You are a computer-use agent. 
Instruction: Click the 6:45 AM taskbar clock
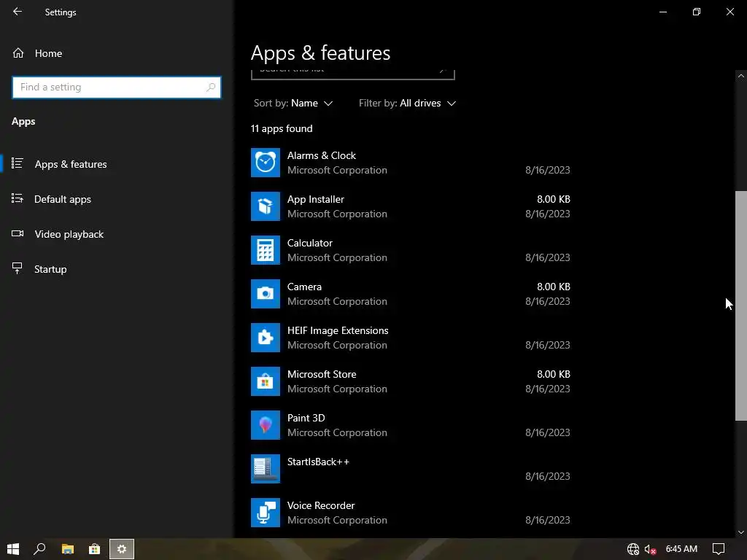pos(681,549)
